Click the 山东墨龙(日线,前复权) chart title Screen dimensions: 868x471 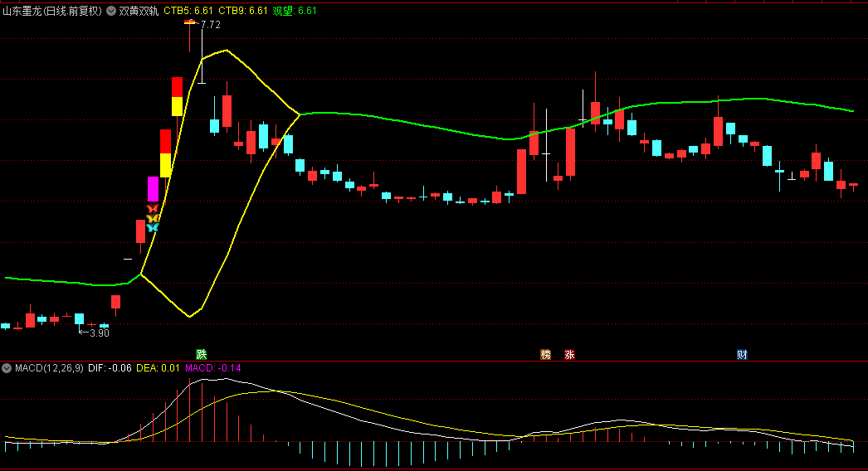coord(52,11)
